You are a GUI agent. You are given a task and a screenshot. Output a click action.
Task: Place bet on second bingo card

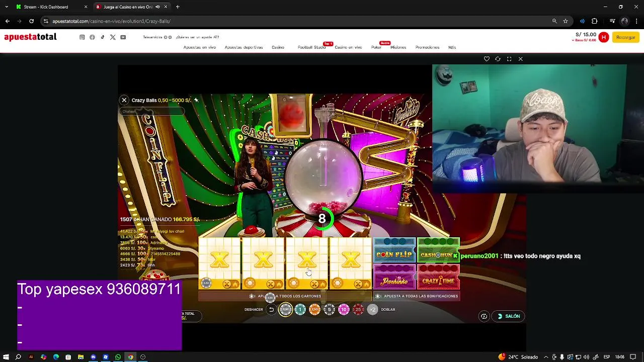264,264
